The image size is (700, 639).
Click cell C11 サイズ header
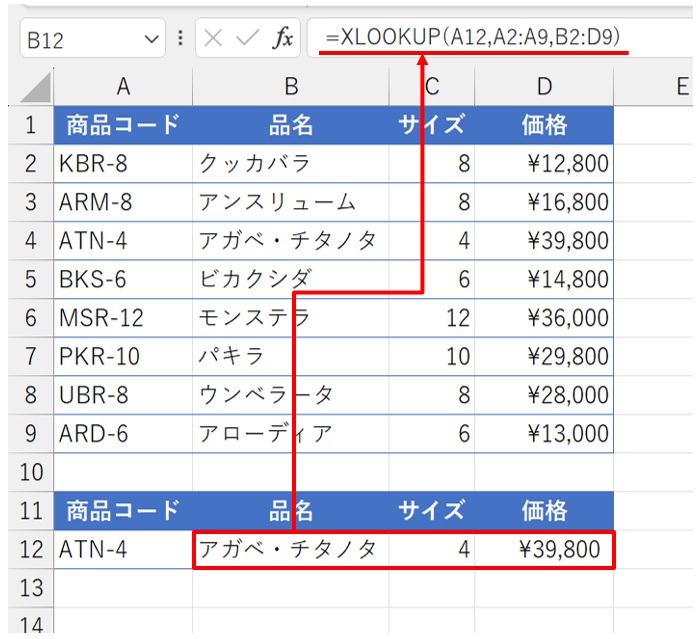coord(432,511)
